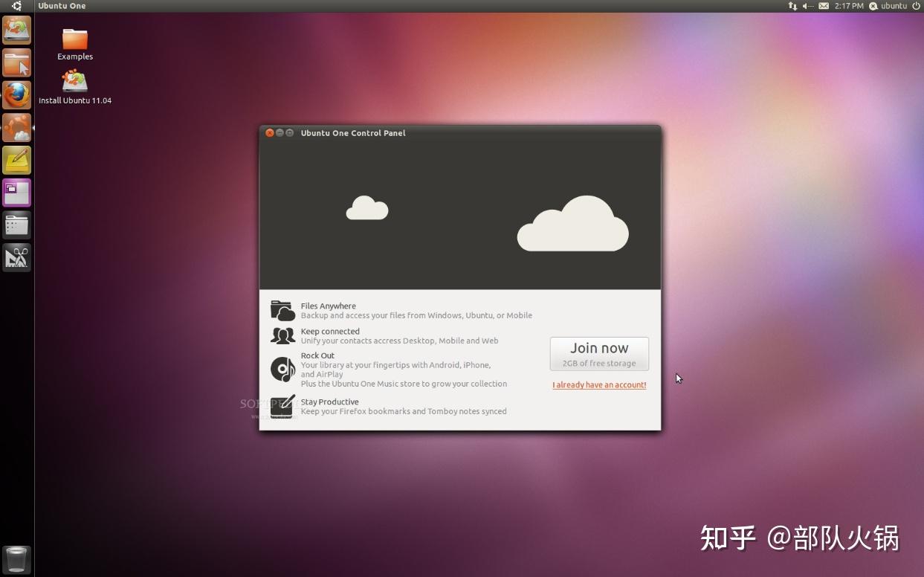Open the Files & Folders launcher icon
The width and height of the screenshot is (924, 577).
coord(16,63)
